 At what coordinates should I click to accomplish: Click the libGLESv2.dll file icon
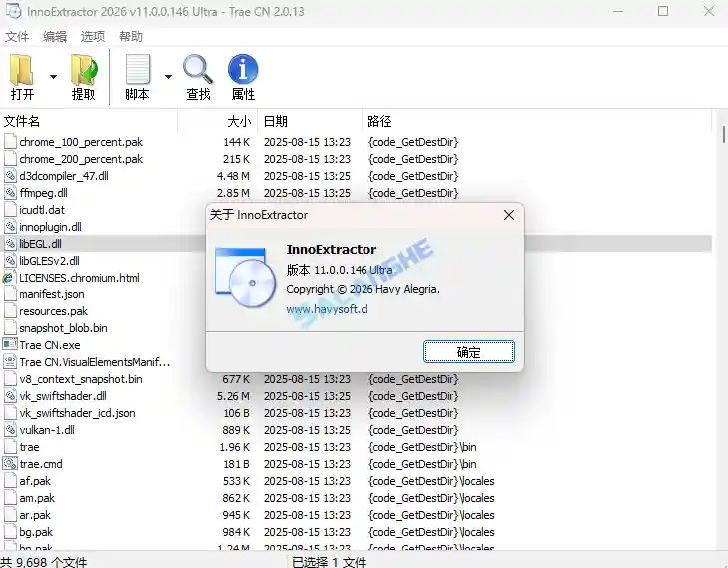click(10, 261)
